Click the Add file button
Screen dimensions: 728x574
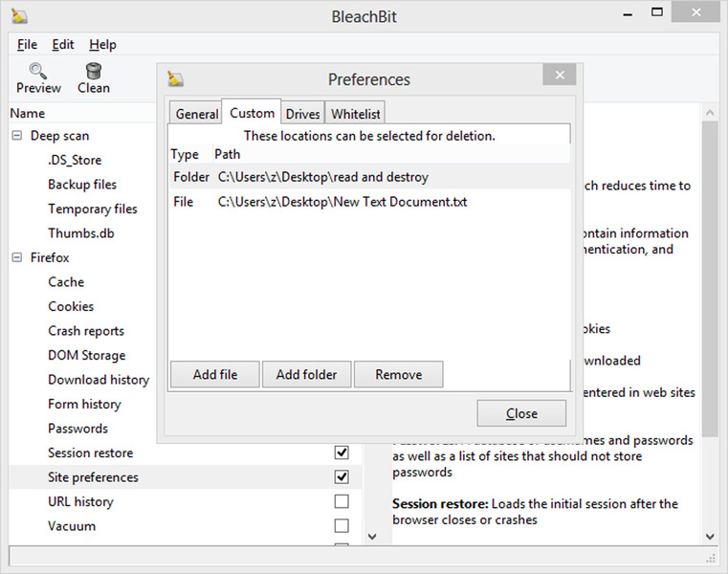pyautogui.click(x=215, y=374)
